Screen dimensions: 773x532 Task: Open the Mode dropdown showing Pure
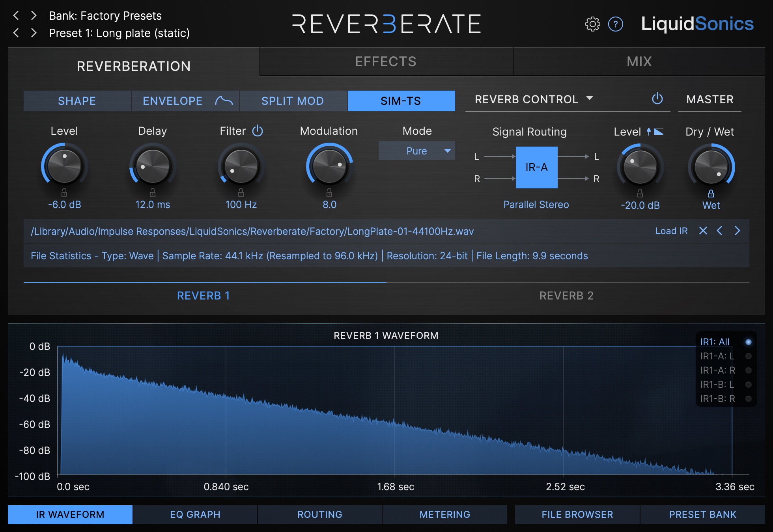click(416, 151)
